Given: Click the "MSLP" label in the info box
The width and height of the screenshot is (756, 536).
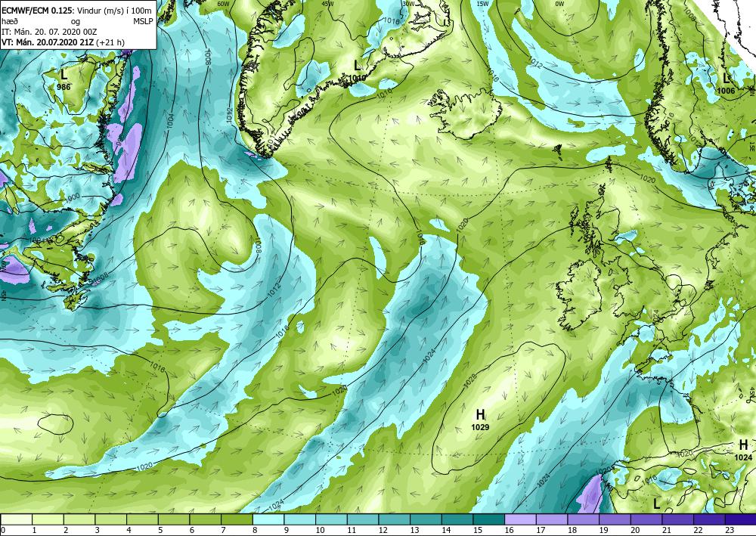Looking at the screenshot, I should (142, 22).
